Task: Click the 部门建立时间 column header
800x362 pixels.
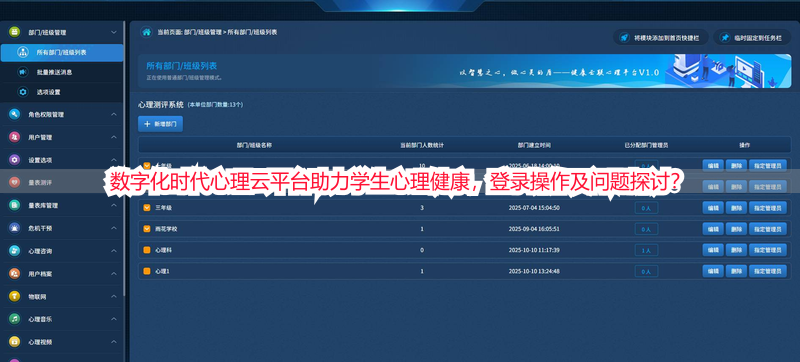Action: (x=534, y=145)
